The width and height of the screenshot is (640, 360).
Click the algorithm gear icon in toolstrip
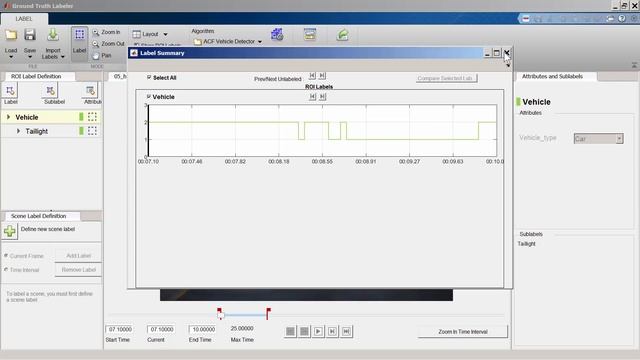tap(277, 35)
